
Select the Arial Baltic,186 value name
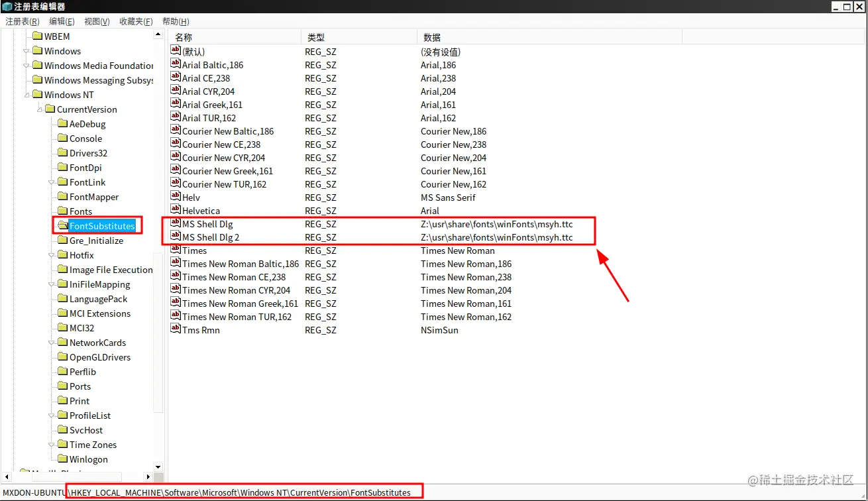213,65
